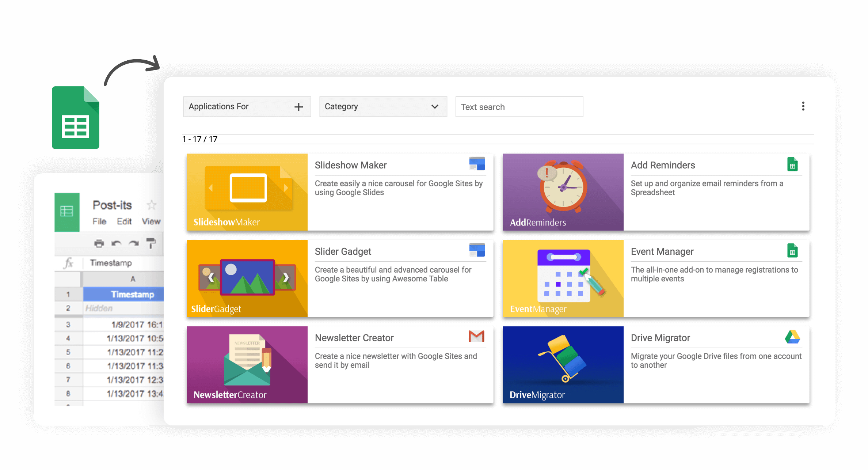Screen dimensions: 868x470
Task: Open the Slideshow Maker title link
Action: point(351,165)
